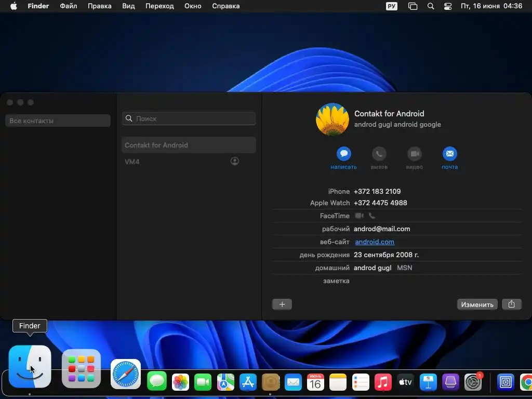Click the mail (почта) envelope icon
Viewport: 532px width, 399px height.
coord(449,154)
